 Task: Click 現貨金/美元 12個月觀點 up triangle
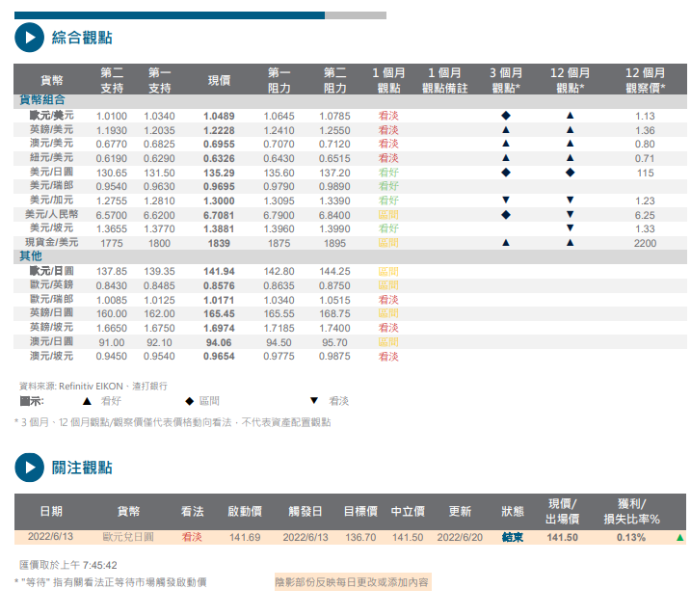click(570, 243)
